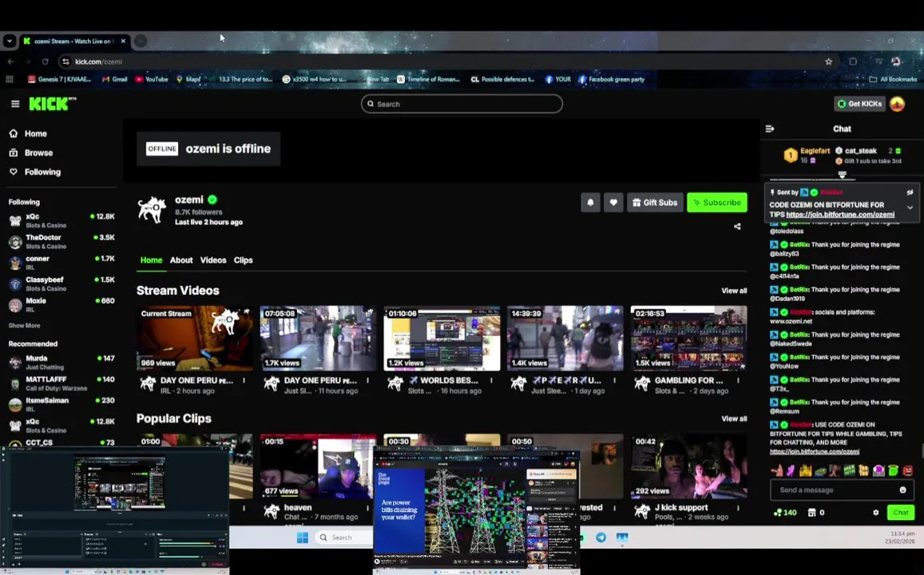Open options for DAY ONE PERU IRL video
This screenshot has height=575, width=924.
coord(244,381)
